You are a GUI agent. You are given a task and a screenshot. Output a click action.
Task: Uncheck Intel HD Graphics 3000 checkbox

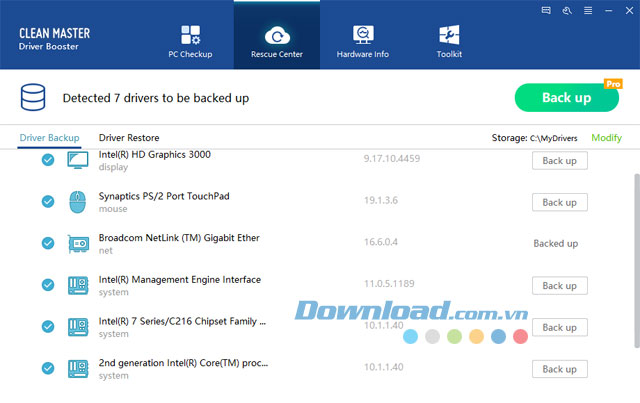pyautogui.click(x=48, y=160)
